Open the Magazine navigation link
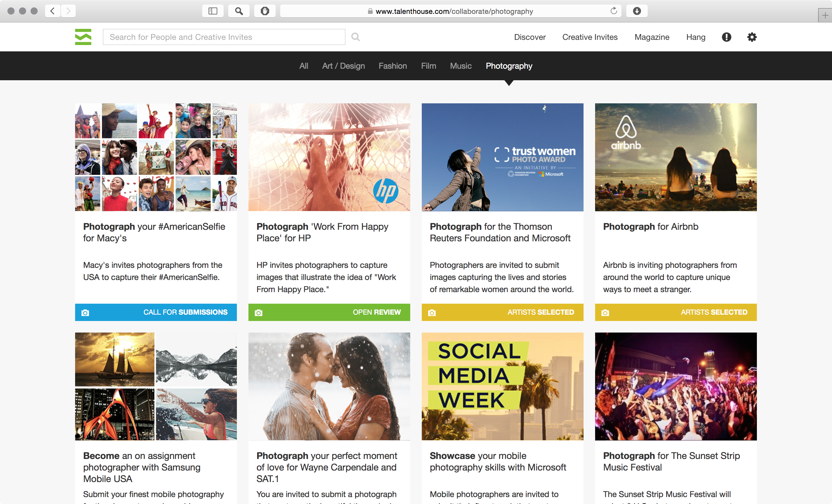Image resolution: width=832 pixels, height=504 pixels. [652, 37]
